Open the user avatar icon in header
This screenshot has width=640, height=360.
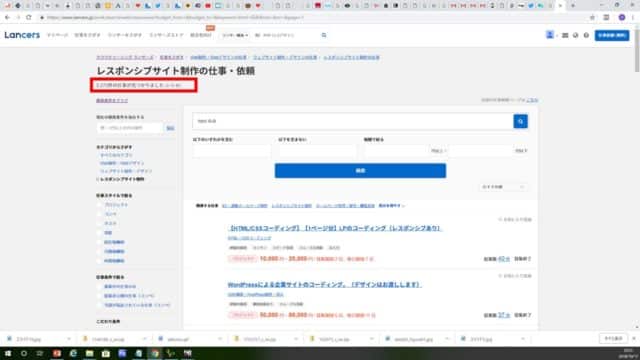tap(550, 35)
